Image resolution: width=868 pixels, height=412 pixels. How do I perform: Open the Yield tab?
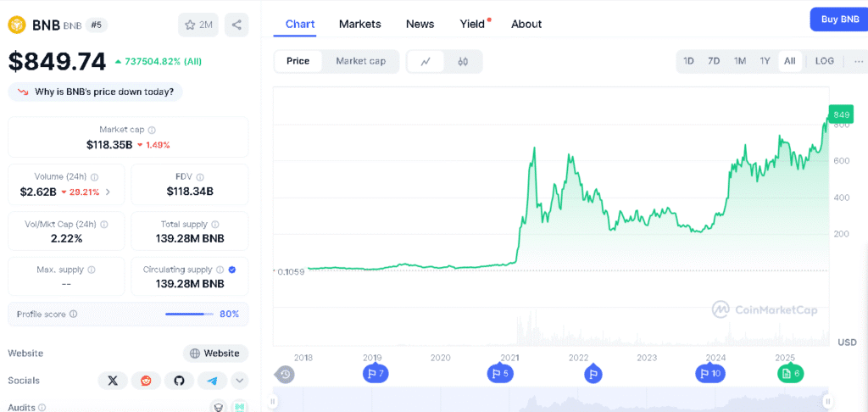[472, 24]
